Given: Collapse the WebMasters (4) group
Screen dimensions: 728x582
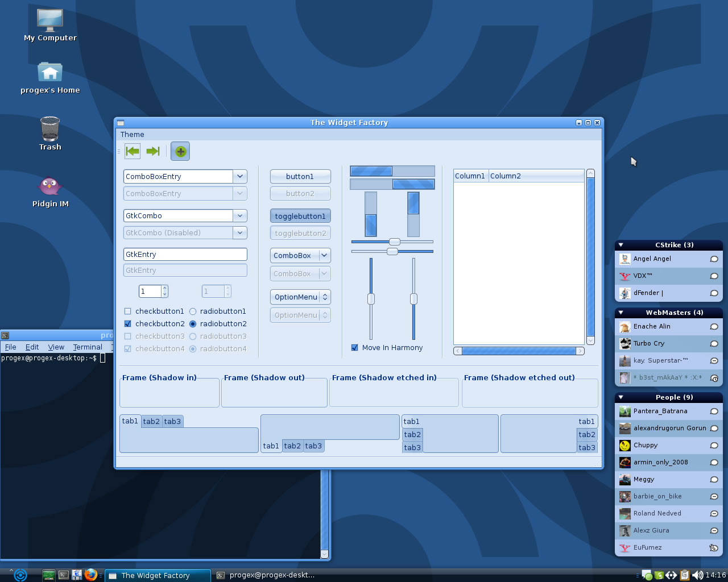Looking at the screenshot, I should point(621,313).
